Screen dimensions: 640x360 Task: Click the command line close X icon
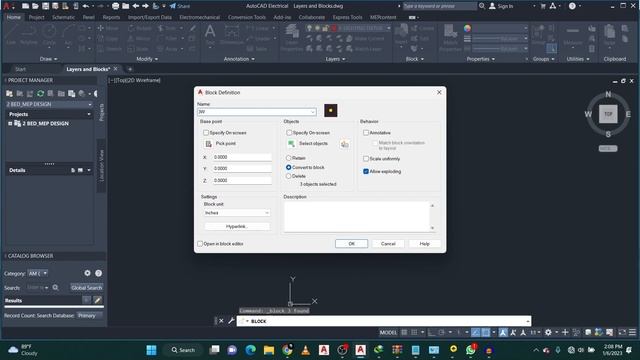(221, 321)
